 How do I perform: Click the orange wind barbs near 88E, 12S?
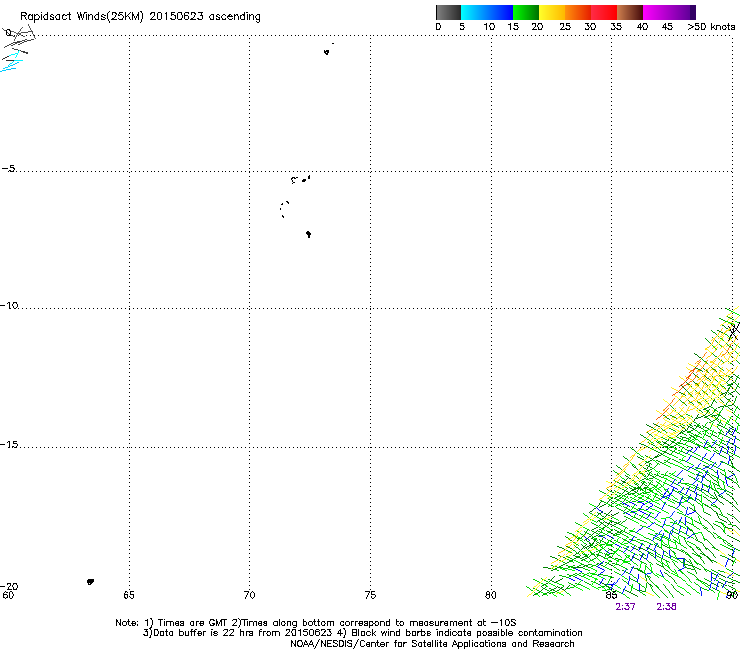[x=691, y=379]
